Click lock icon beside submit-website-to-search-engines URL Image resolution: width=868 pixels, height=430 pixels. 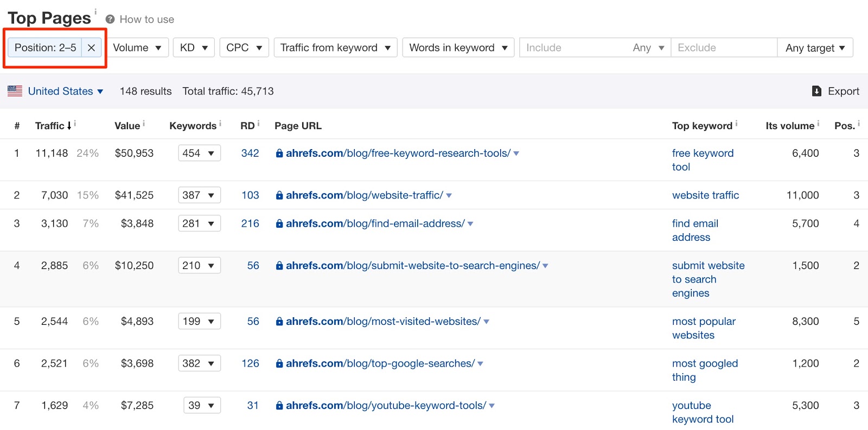(279, 266)
